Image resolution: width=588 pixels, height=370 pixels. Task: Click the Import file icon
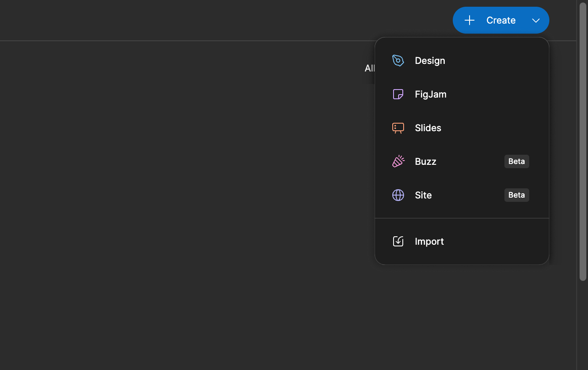point(398,241)
